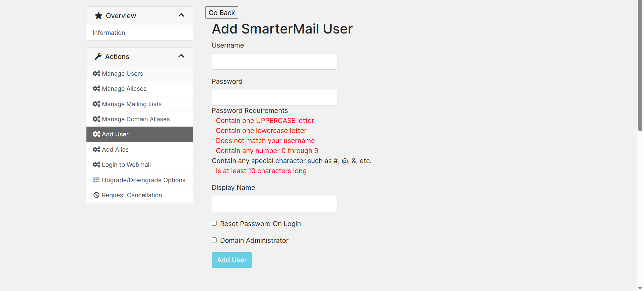Click into the Display Name field
This screenshot has height=291, width=644.
click(274, 204)
